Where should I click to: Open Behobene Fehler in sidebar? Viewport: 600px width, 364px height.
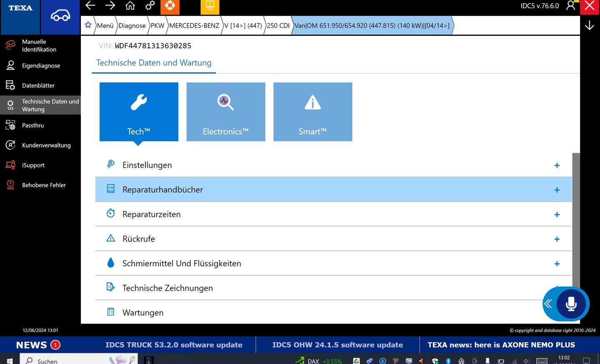(40, 185)
